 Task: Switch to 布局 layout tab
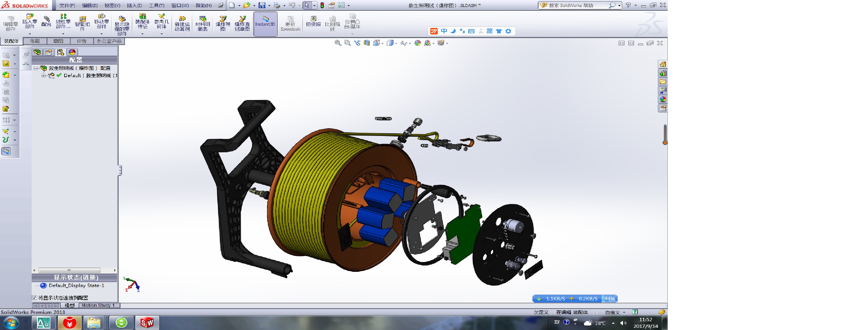tap(35, 41)
